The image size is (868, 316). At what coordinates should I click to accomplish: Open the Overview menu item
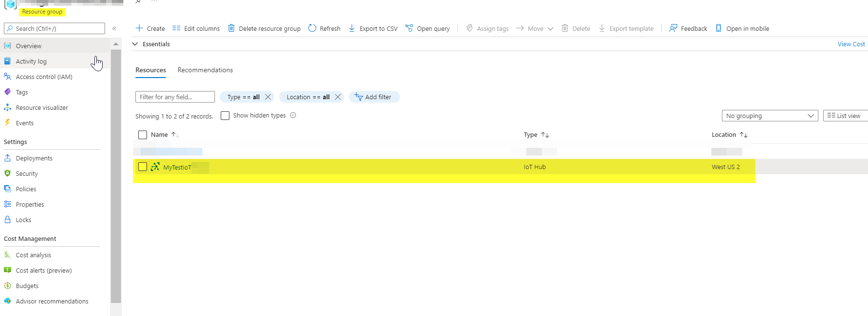54,46
